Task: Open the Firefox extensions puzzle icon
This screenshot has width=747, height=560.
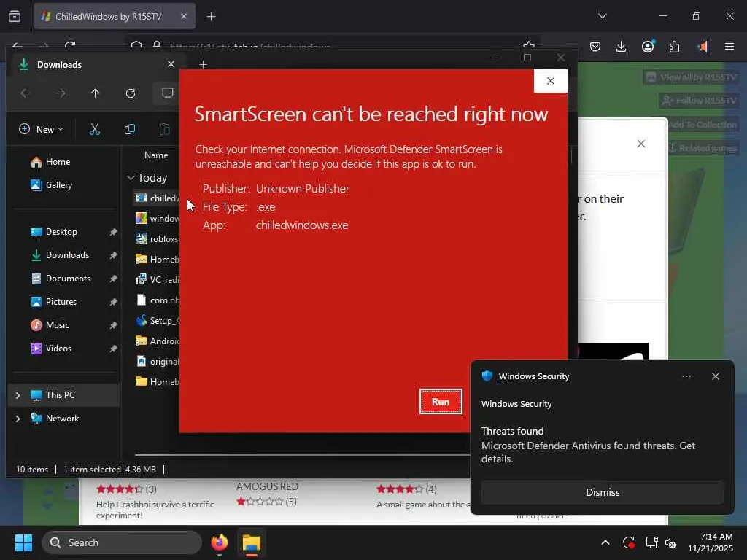Action: pyautogui.click(x=674, y=47)
